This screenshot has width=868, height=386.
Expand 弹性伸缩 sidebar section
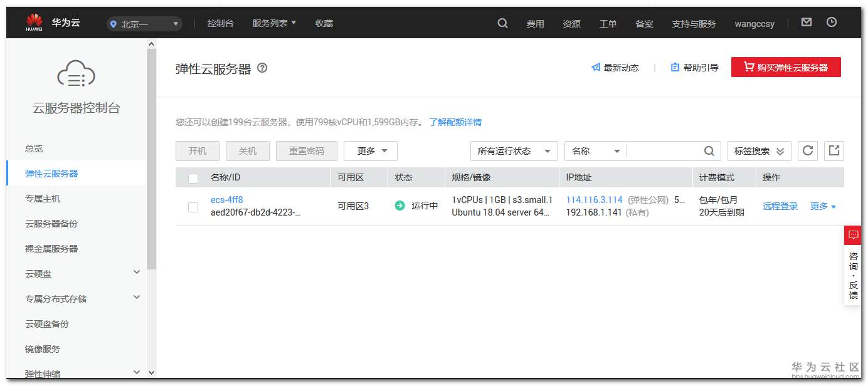(x=137, y=372)
